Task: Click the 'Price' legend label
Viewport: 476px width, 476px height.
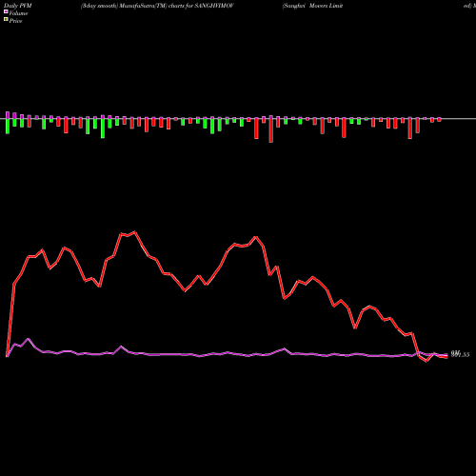Action: tap(15, 21)
